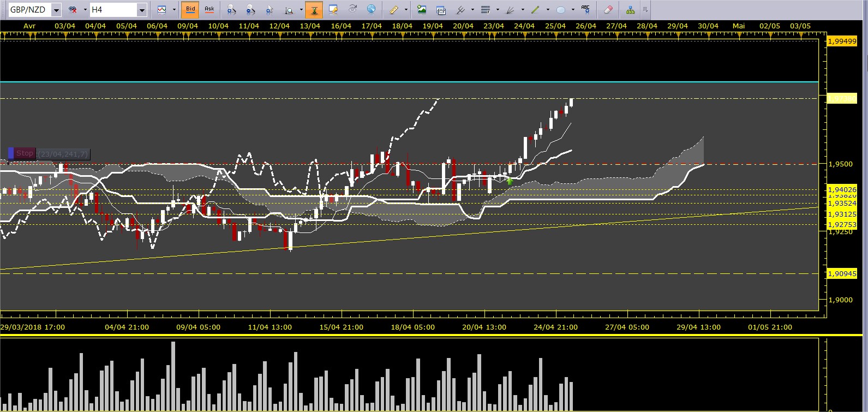
Task: Click the 1,99499 price label
Action: point(842,41)
